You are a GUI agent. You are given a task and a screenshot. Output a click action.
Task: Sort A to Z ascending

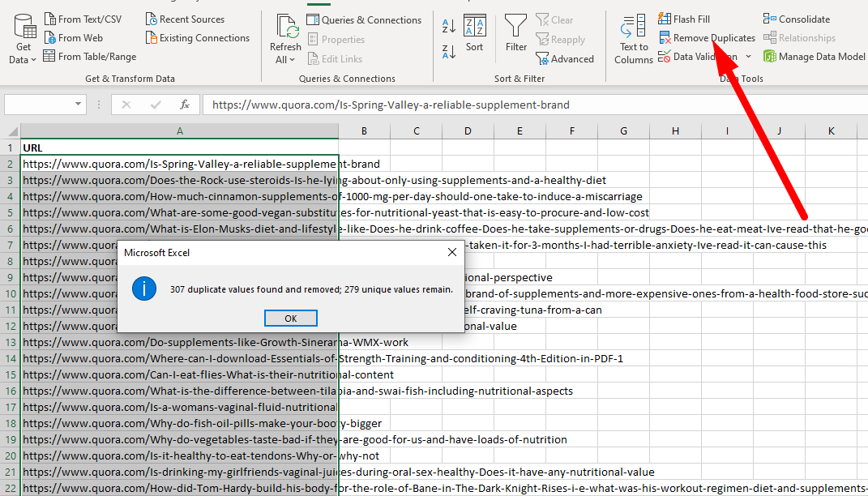coord(449,25)
